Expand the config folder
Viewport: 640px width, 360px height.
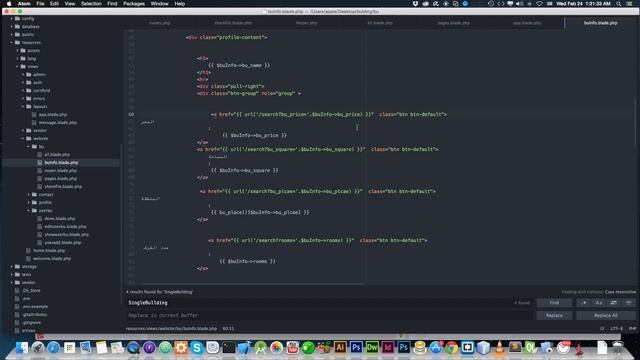click(x=28, y=18)
